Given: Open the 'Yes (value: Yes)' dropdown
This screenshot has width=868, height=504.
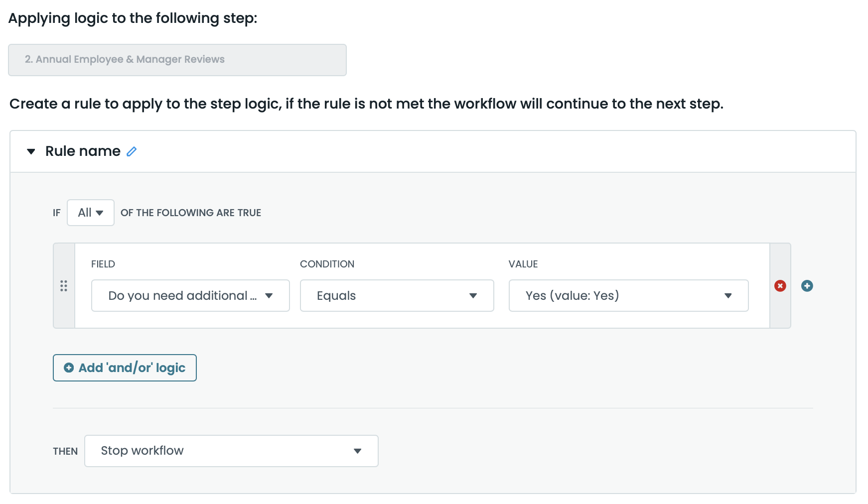Looking at the screenshot, I should click(x=628, y=296).
